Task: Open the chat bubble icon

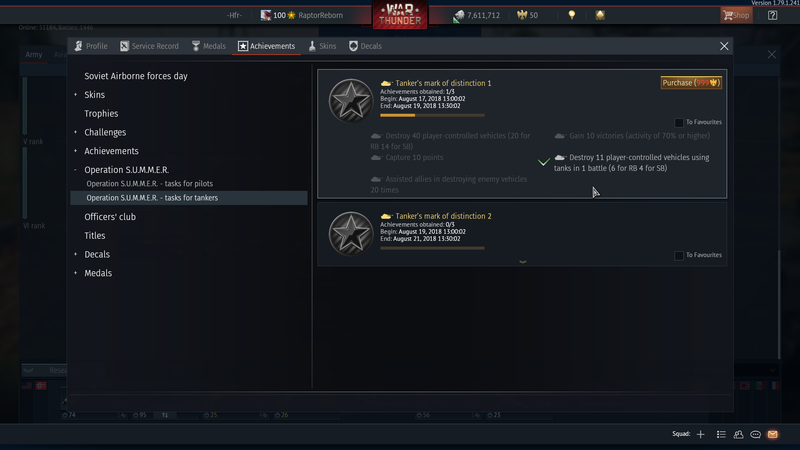Action: 756,434
